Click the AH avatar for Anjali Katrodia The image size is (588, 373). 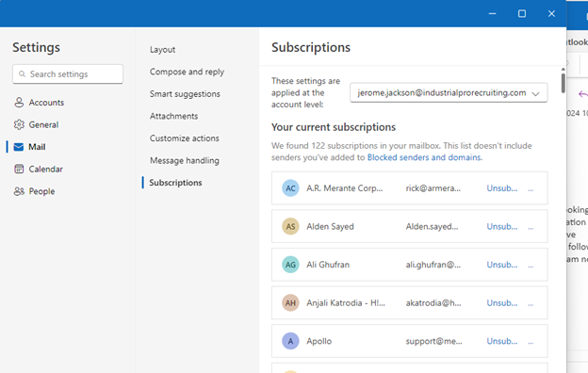pos(290,303)
